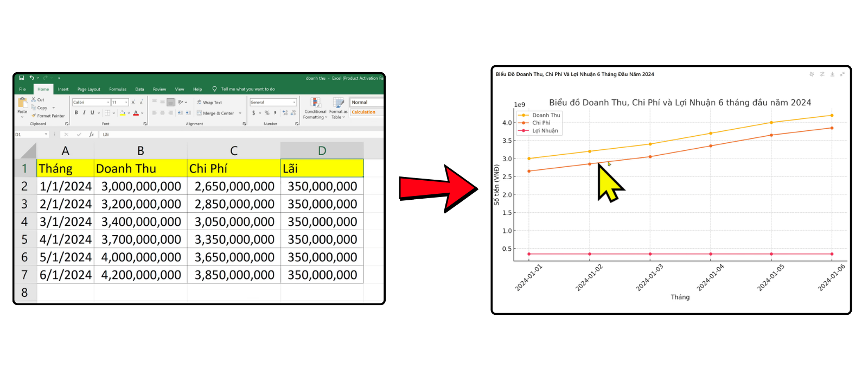The height and width of the screenshot is (380, 868).
Task: Click Cut with the scissors icon
Action: point(38,99)
